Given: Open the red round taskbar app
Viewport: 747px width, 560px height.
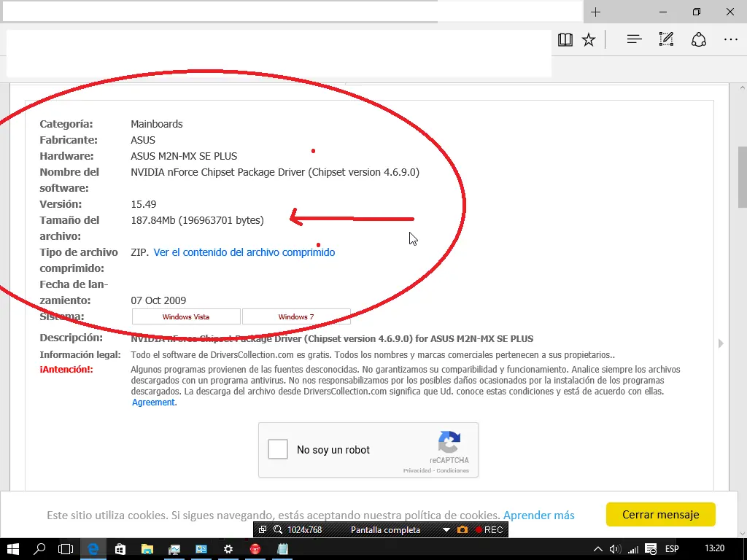Looking at the screenshot, I should point(255,549).
